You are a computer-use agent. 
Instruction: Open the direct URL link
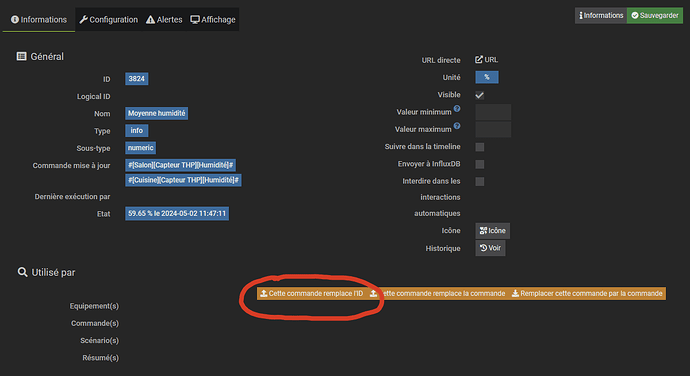[486, 59]
